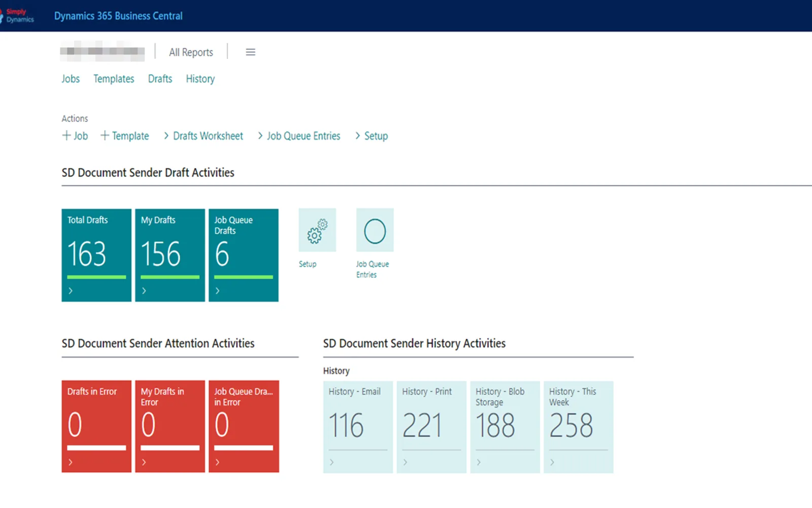The image size is (812, 508).
Task: Open the My Drafts in Error tile
Action: [170, 427]
